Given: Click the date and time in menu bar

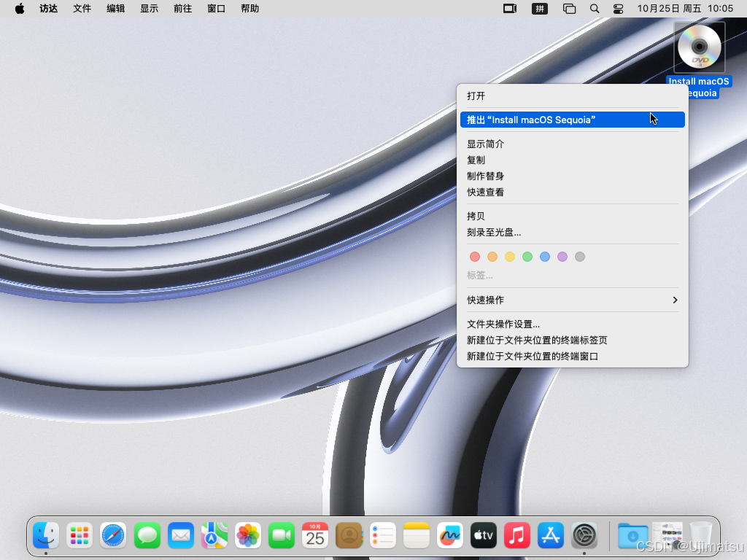Looking at the screenshot, I should click(x=685, y=9).
